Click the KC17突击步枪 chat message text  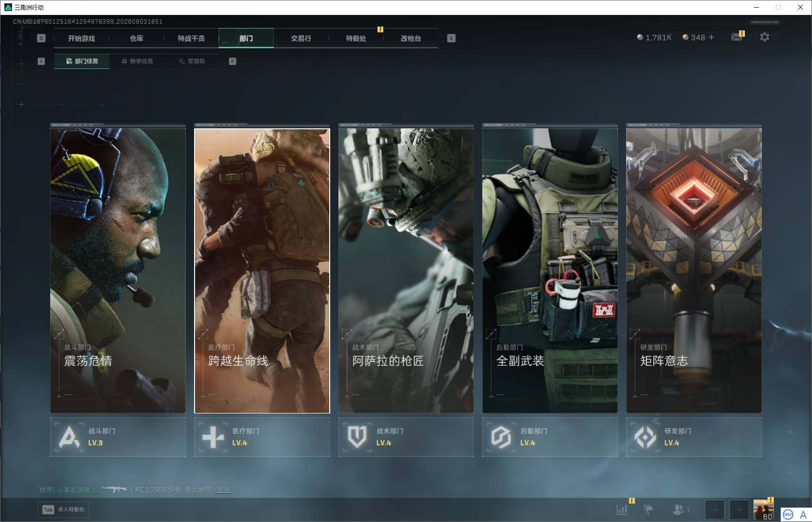pyautogui.click(x=173, y=490)
